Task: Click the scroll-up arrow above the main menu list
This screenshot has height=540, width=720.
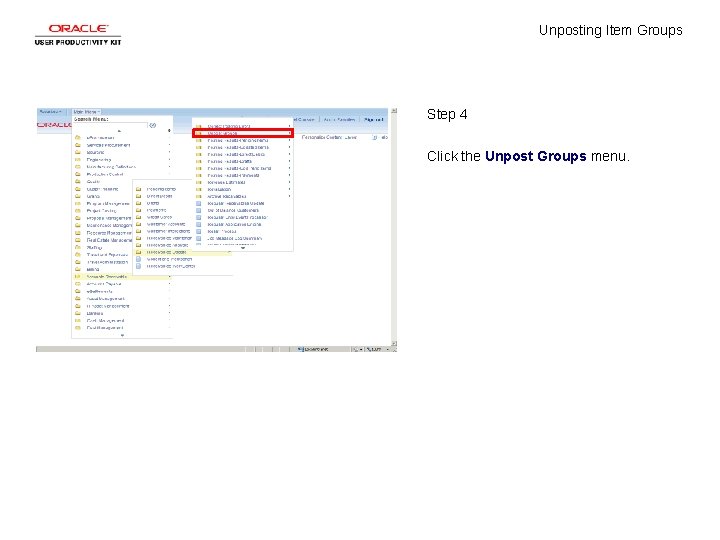Action: pyautogui.click(x=119, y=131)
